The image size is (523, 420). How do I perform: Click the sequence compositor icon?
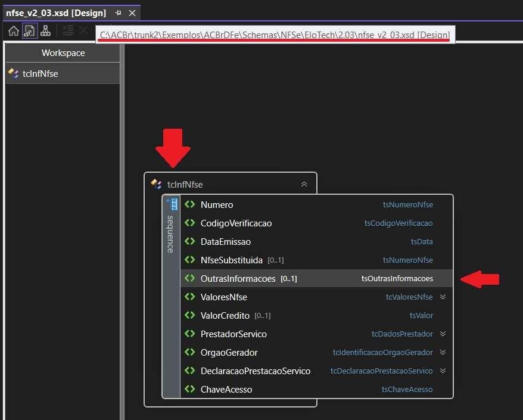pos(173,204)
